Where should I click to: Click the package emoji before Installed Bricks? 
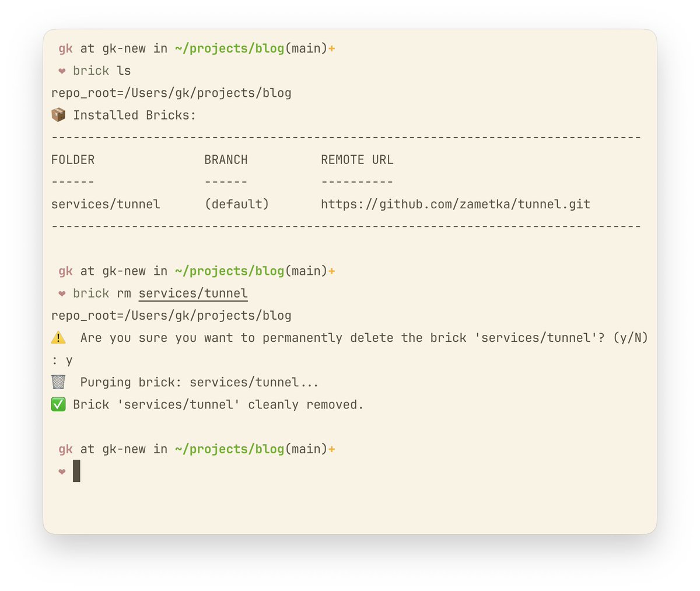coord(58,115)
